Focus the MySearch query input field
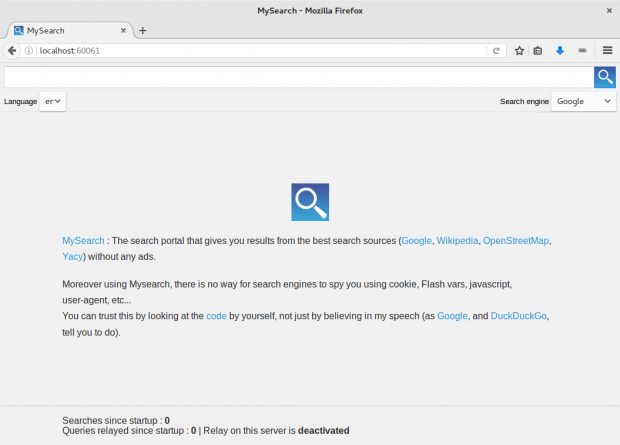This screenshot has height=445, width=620. tap(299, 77)
